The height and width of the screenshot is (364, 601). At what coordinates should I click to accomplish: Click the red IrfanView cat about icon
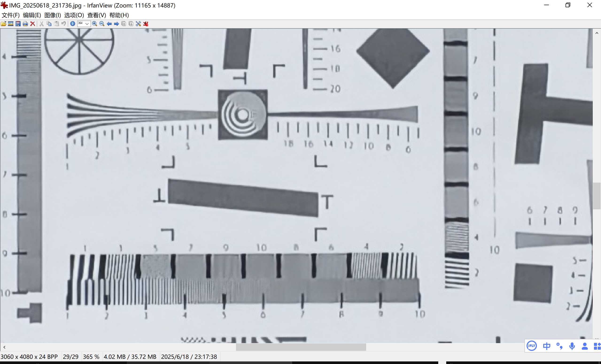(x=146, y=24)
